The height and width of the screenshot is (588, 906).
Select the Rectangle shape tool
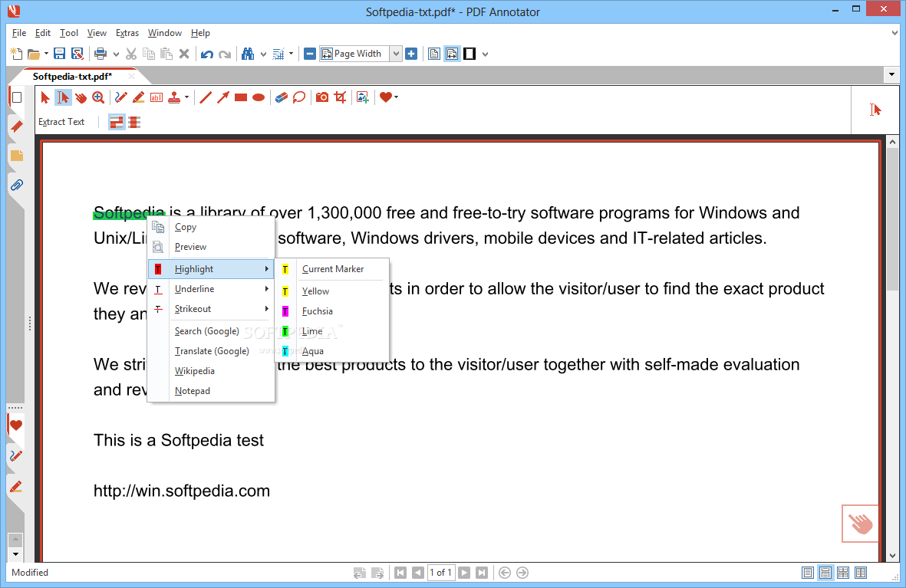point(241,97)
